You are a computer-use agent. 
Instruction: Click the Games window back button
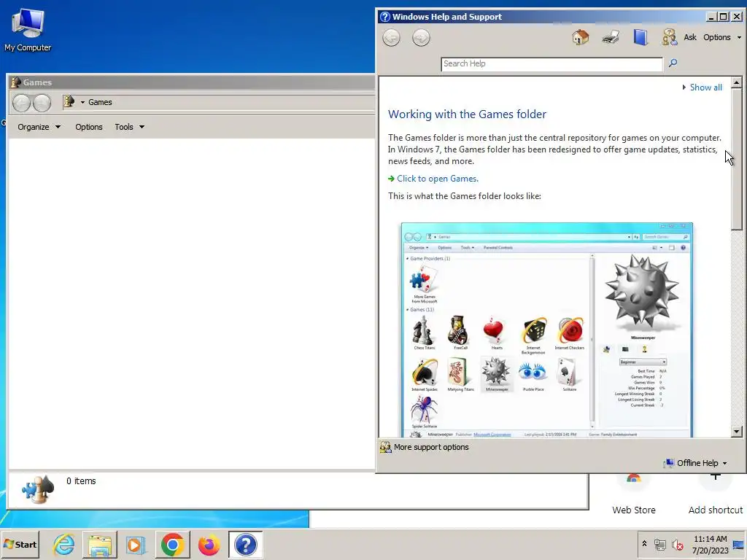(21, 103)
